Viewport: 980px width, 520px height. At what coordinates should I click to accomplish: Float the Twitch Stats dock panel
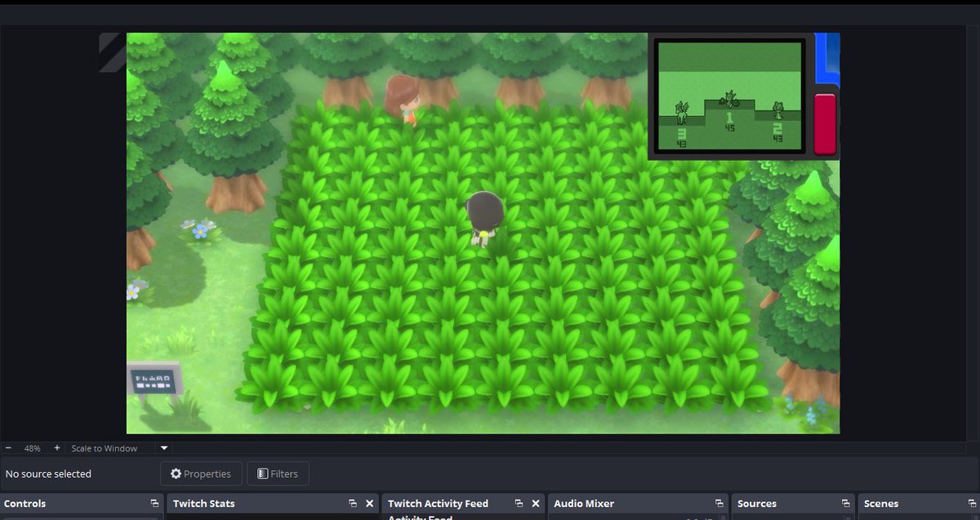click(353, 504)
